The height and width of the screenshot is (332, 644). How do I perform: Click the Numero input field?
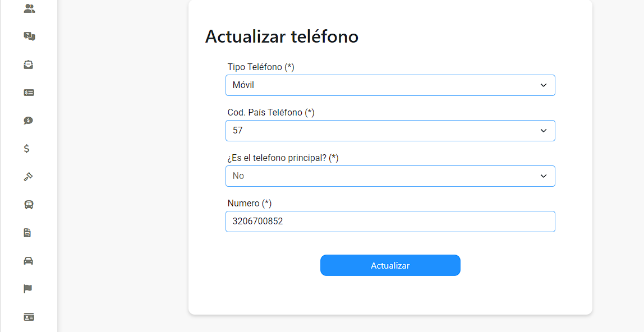pos(390,222)
